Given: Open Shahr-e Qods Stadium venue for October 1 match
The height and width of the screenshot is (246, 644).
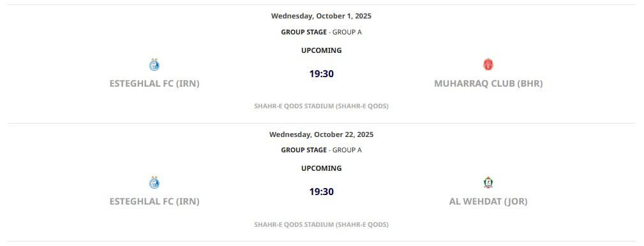Looking at the screenshot, I should [321, 106].
